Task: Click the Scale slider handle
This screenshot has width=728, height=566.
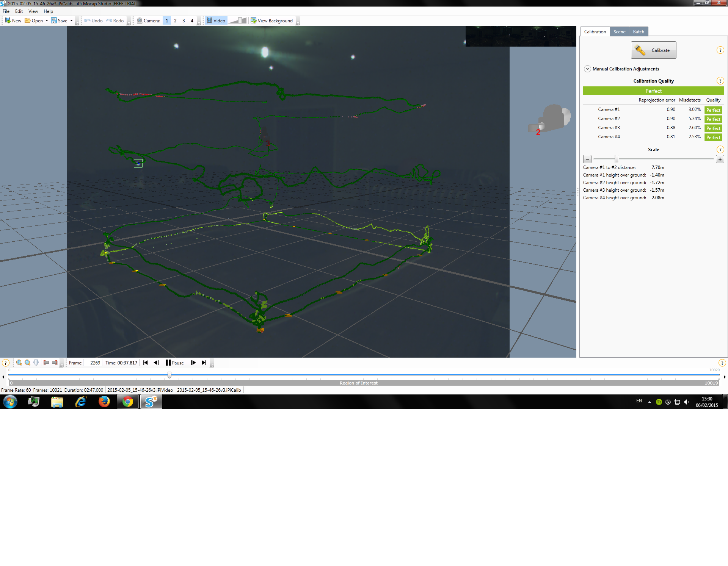Action: [x=617, y=159]
